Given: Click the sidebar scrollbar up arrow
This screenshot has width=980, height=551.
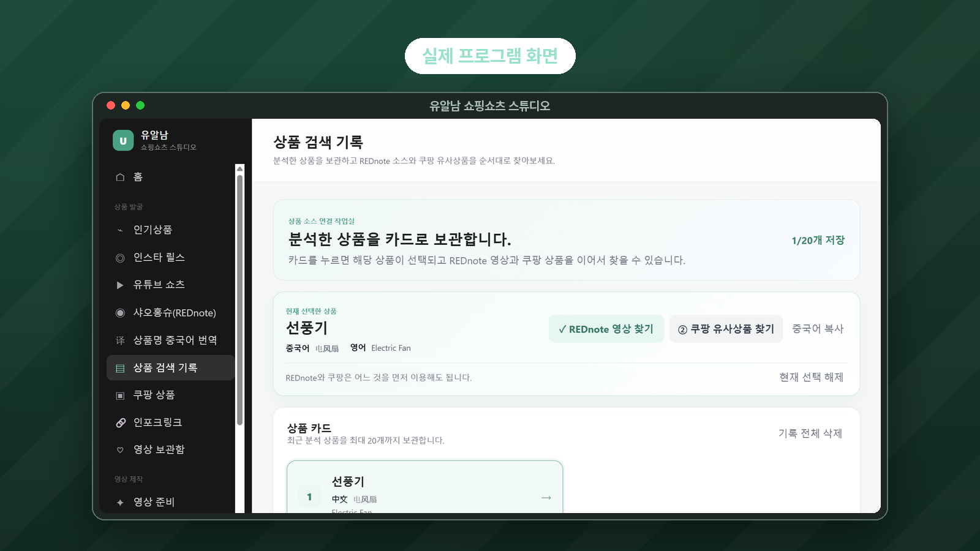Looking at the screenshot, I should [x=239, y=168].
